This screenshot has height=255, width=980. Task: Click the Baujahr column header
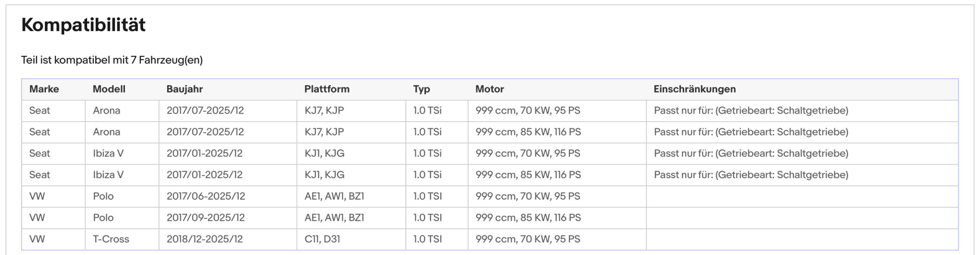(x=184, y=89)
